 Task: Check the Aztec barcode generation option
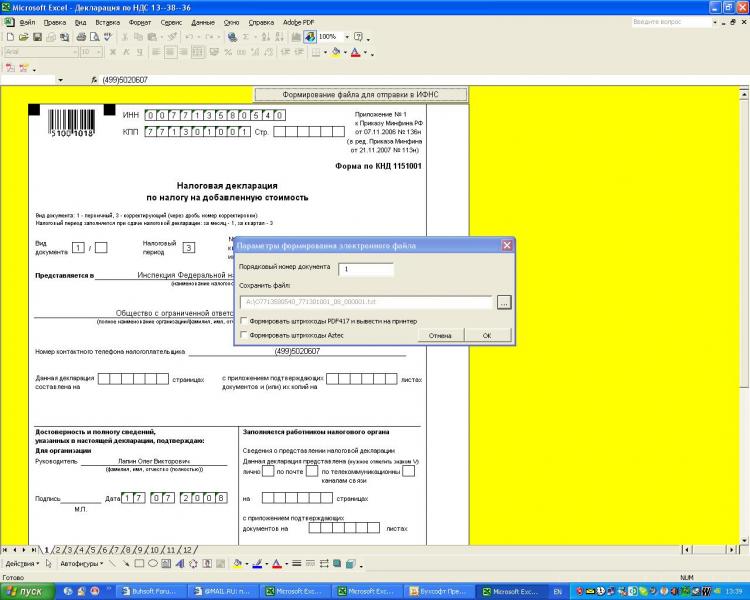244,335
